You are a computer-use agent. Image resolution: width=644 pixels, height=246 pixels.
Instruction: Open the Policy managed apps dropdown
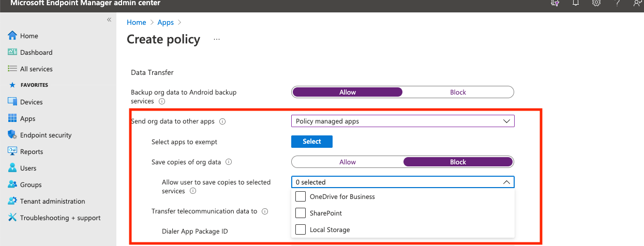coord(403,121)
